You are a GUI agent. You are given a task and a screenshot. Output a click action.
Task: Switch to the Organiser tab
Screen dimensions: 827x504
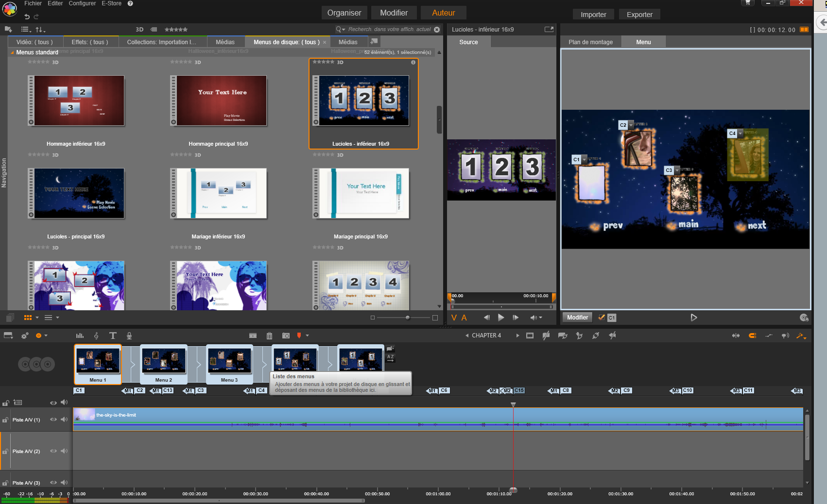tap(344, 13)
